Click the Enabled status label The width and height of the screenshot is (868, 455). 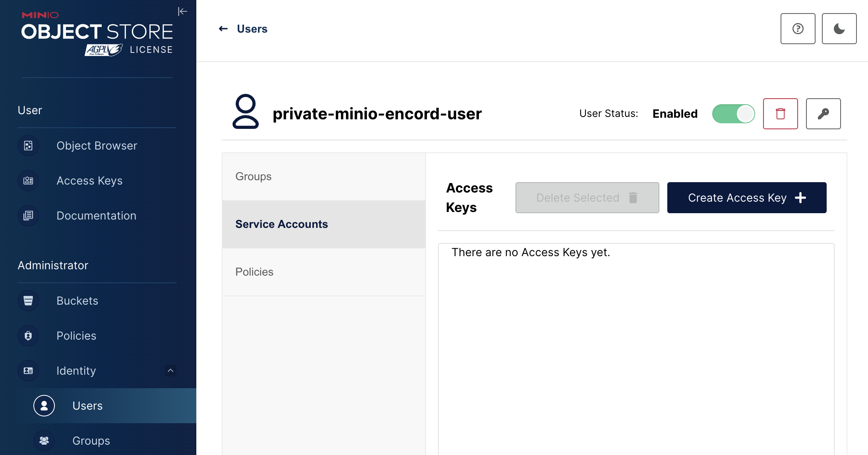(675, 114)
